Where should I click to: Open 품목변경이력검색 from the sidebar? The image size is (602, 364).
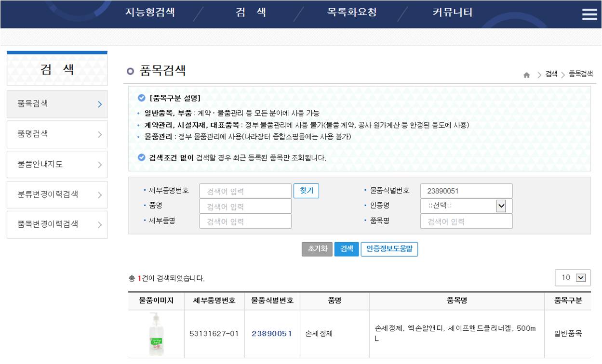[57, 224]
